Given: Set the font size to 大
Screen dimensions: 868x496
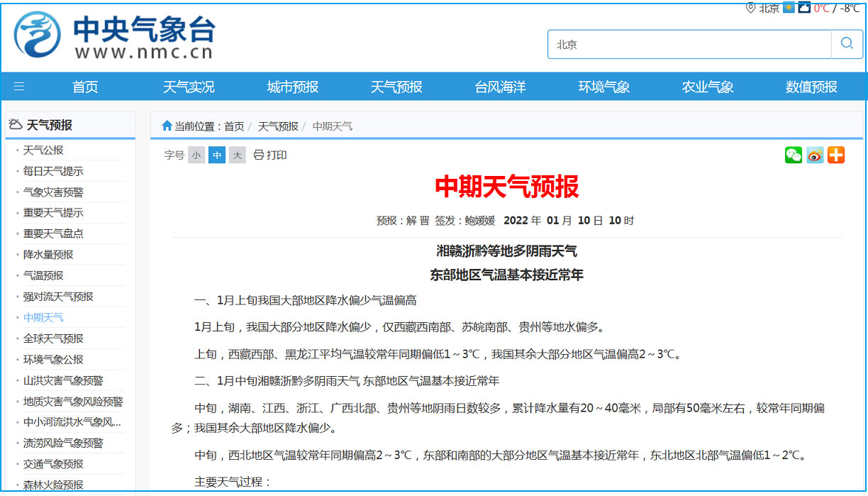Looking at the screenshot, I should pos(238,155).
